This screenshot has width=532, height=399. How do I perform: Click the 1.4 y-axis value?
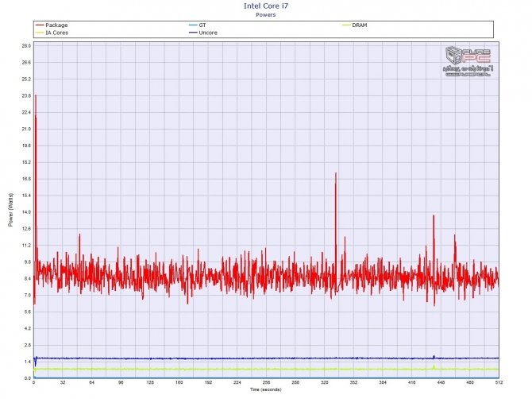point(27,362)
